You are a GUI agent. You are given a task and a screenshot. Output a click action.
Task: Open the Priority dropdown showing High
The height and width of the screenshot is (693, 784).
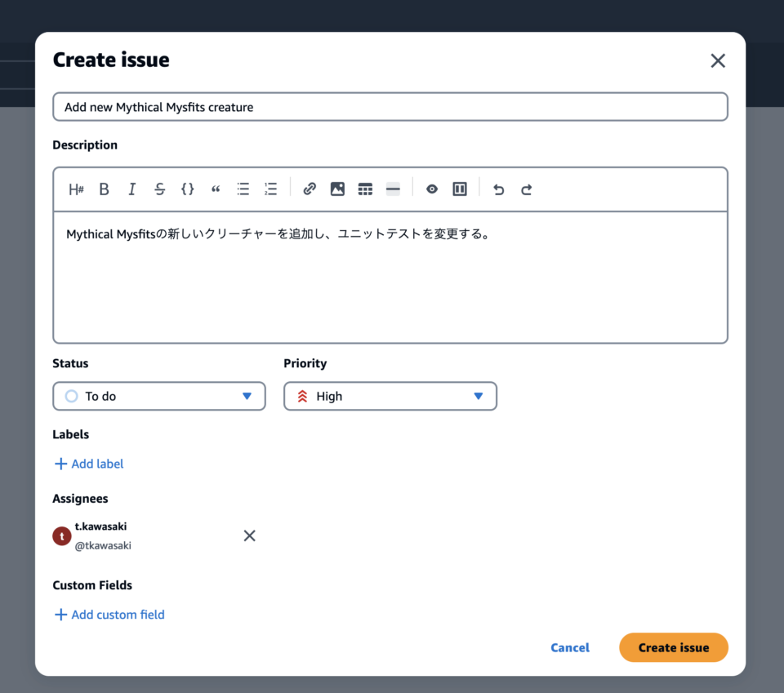point(390,396)
